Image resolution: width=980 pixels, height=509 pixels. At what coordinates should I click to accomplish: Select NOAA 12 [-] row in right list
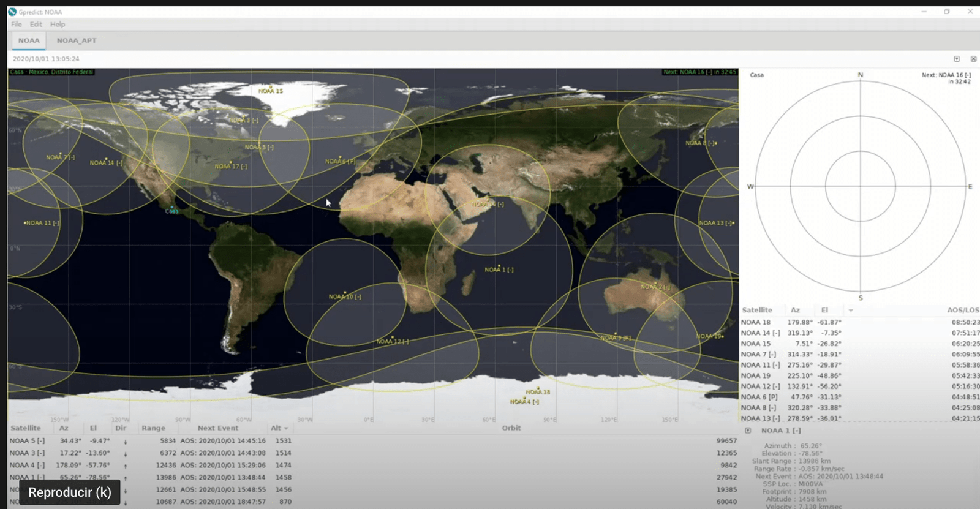[860, 386]
